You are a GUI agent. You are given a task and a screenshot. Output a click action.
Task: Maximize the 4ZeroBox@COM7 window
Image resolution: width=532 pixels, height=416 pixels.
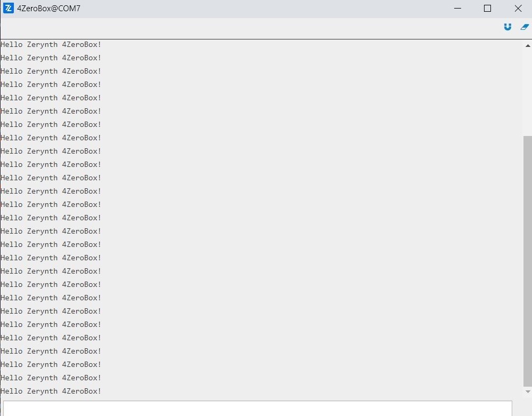click(x=488, y=9)
